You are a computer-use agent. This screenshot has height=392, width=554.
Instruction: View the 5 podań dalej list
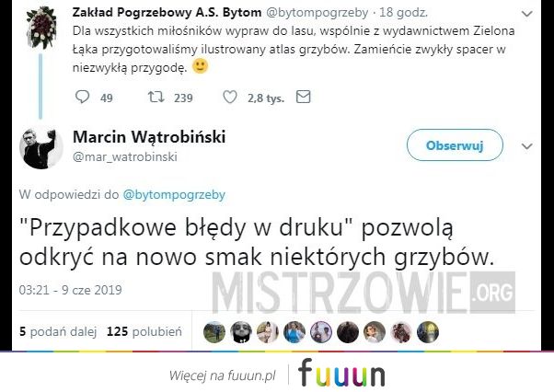click(58, 331)
